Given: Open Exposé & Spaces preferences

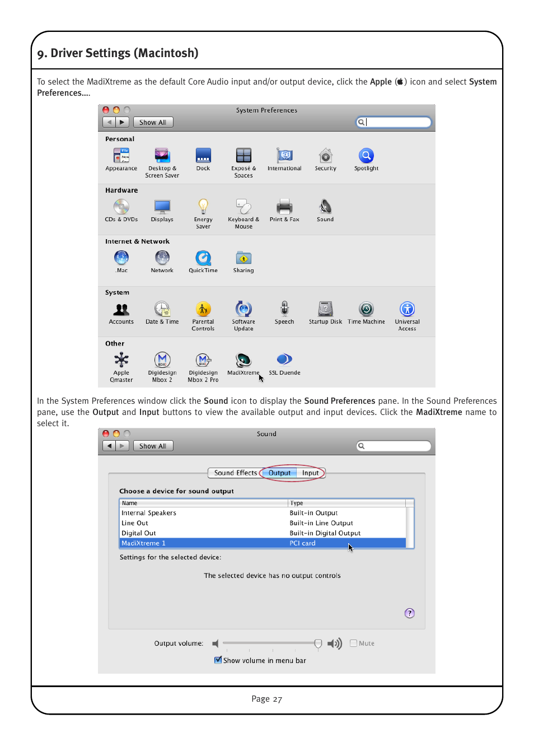Looking at the screenshot, I should [x=243, y=156].
